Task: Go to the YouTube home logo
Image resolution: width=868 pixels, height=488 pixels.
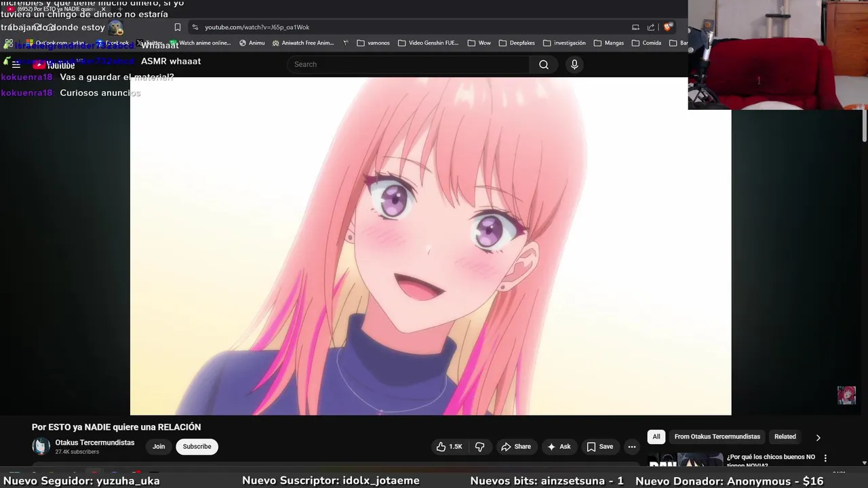Action: point(54,65)
